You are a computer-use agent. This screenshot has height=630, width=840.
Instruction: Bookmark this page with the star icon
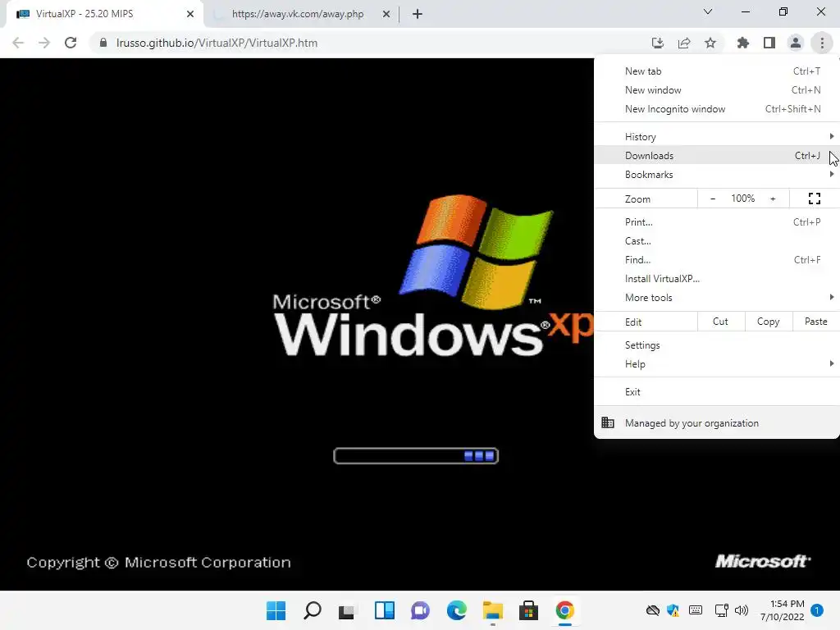[710, 43]
